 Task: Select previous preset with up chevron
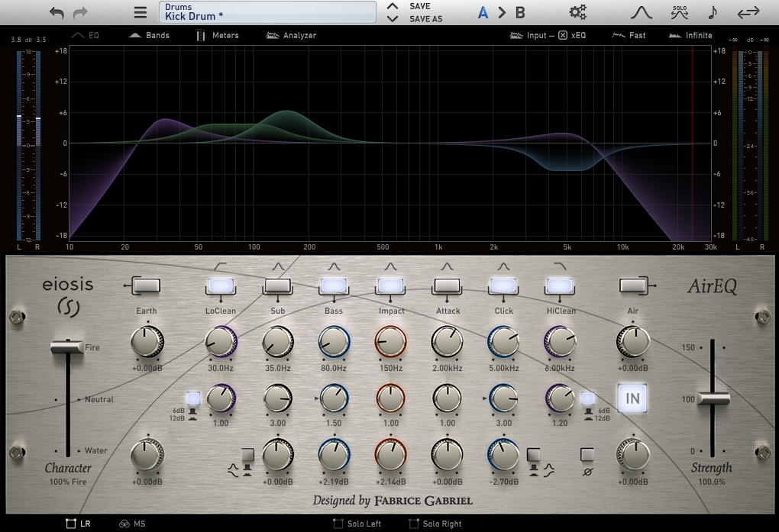pyautogui.click(x=393, y=7)
